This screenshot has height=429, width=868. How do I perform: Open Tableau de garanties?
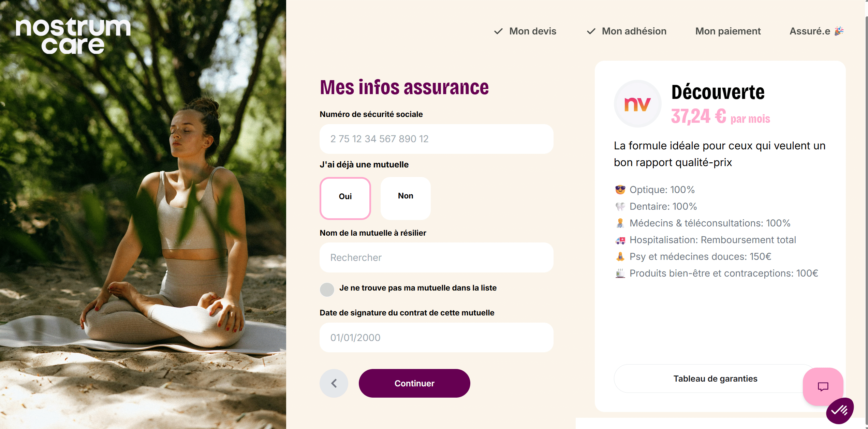coord(715,379)
